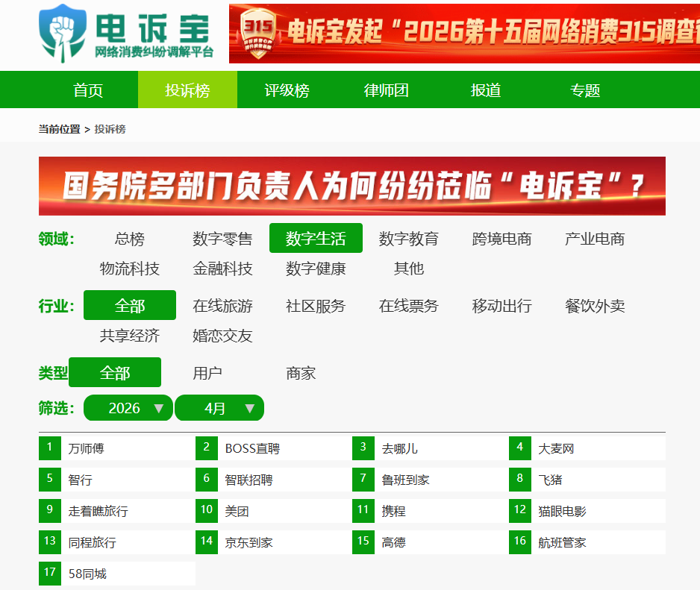Open rank 13 同程旅行
Image resolution: width=700 pixels, height=590 pixels.
tap(117, 542)
